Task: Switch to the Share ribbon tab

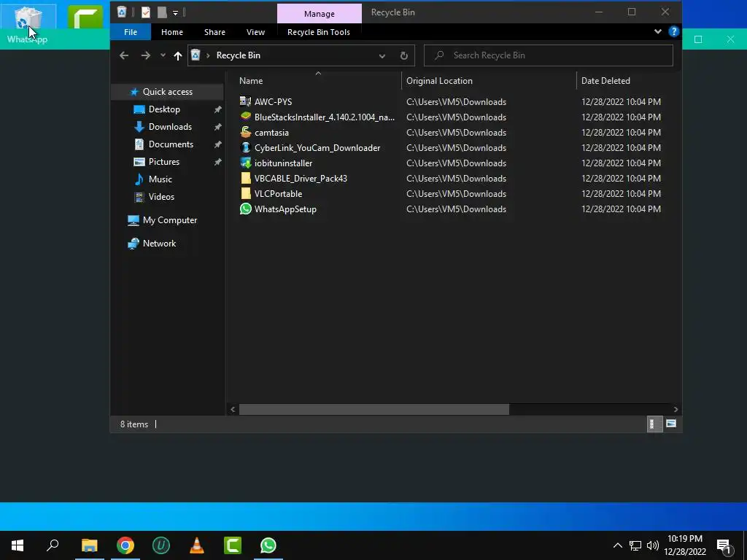Action: tap(215, 32)
